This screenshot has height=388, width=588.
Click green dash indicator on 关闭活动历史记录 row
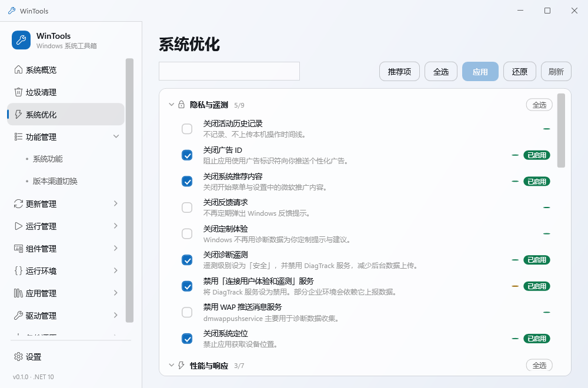[547, 129]
